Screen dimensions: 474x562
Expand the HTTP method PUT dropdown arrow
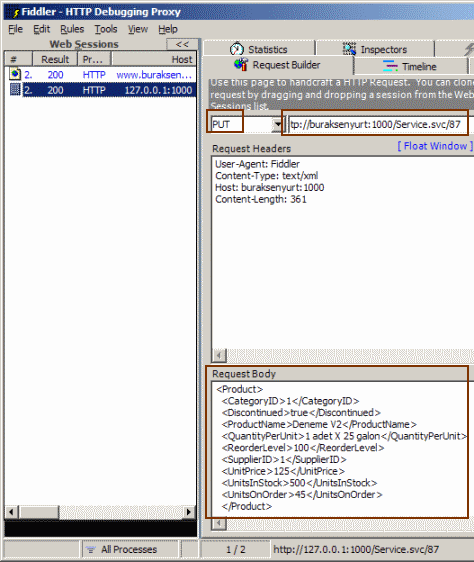(x=277, y=124)
